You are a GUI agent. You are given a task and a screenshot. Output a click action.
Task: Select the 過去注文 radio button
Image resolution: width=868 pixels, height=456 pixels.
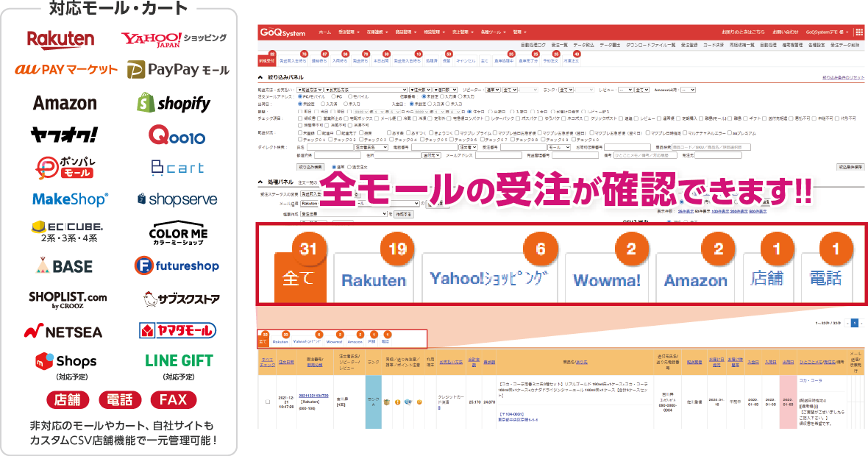click(350, 166)
